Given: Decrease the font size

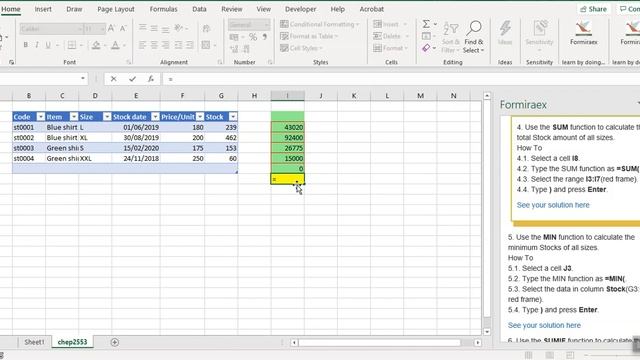Looking at the screenshot, I should click(123, 28).
